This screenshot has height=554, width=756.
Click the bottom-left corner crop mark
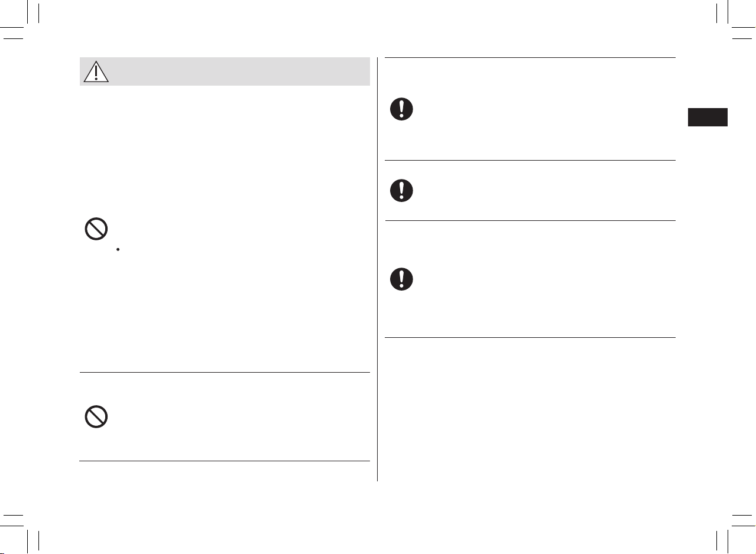tap(25, 531)
